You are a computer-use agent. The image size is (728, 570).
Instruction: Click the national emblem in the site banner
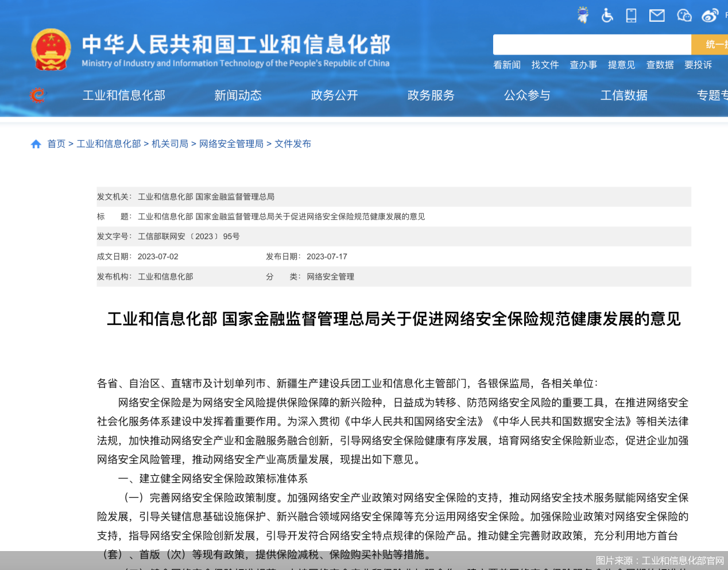(51, 49)
